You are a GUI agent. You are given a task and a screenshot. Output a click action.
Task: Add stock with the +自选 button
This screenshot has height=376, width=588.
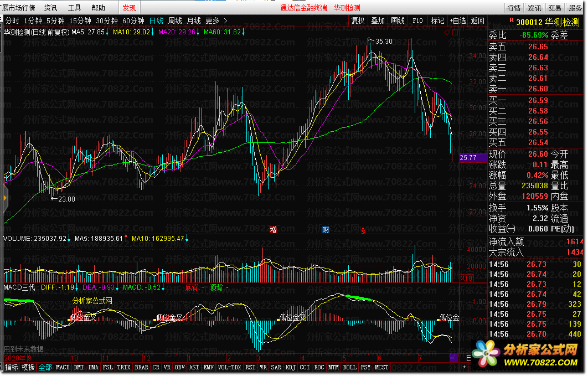point(457,20)
